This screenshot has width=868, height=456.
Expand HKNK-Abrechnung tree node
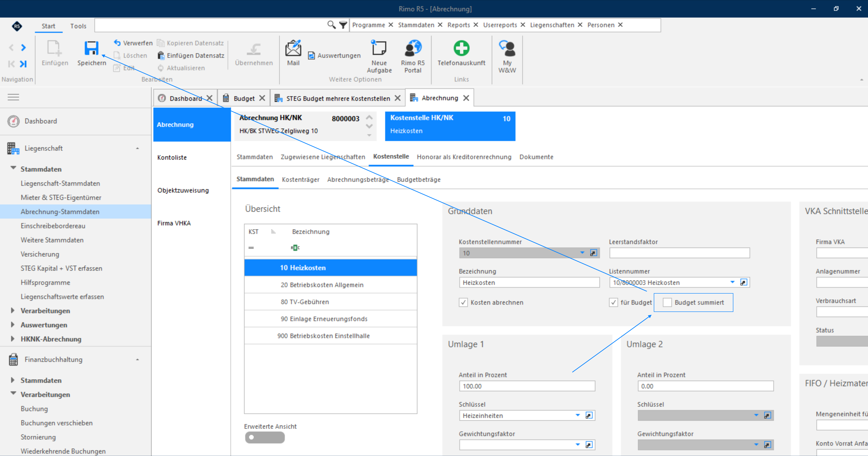tap(13, 339)
